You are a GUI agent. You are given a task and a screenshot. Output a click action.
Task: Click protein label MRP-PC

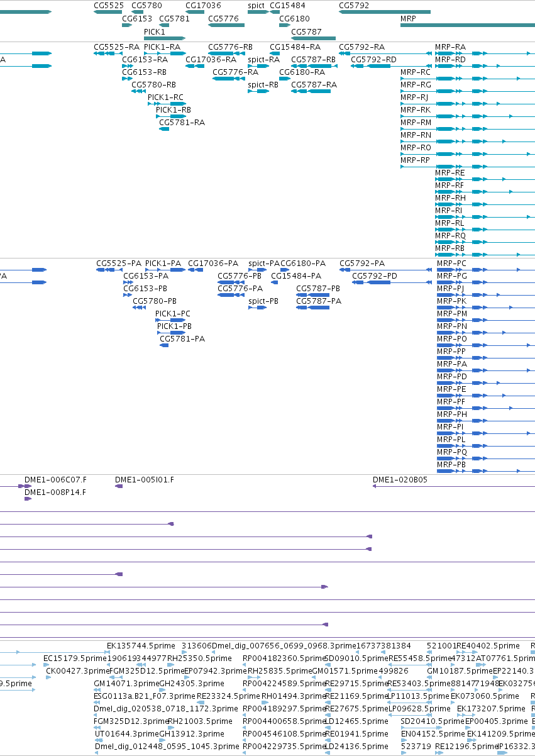click(x=452, y=264)
